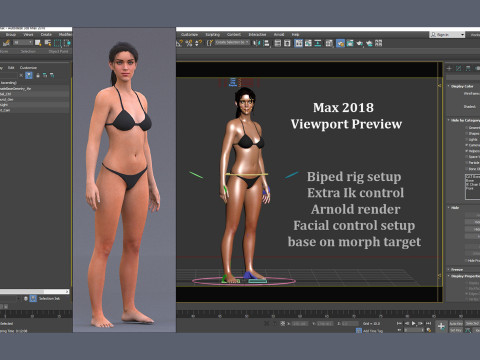Switch to the Hierarchy command panel tab
The width and height of the screenshot is (480, 360).
point(468,68)
